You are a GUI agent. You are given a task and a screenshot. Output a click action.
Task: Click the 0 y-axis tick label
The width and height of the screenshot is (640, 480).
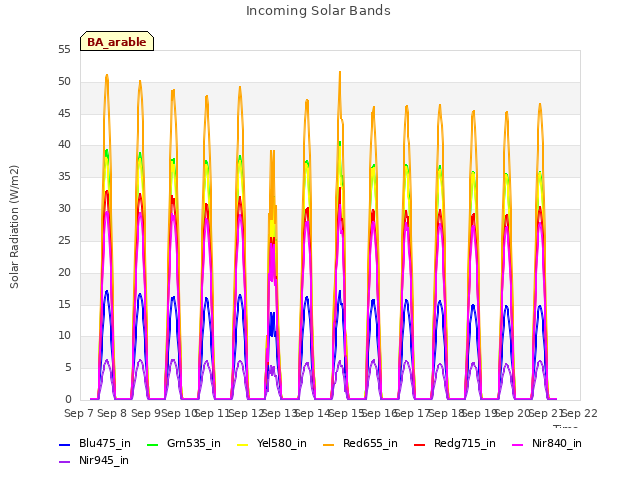coord(68,399)
